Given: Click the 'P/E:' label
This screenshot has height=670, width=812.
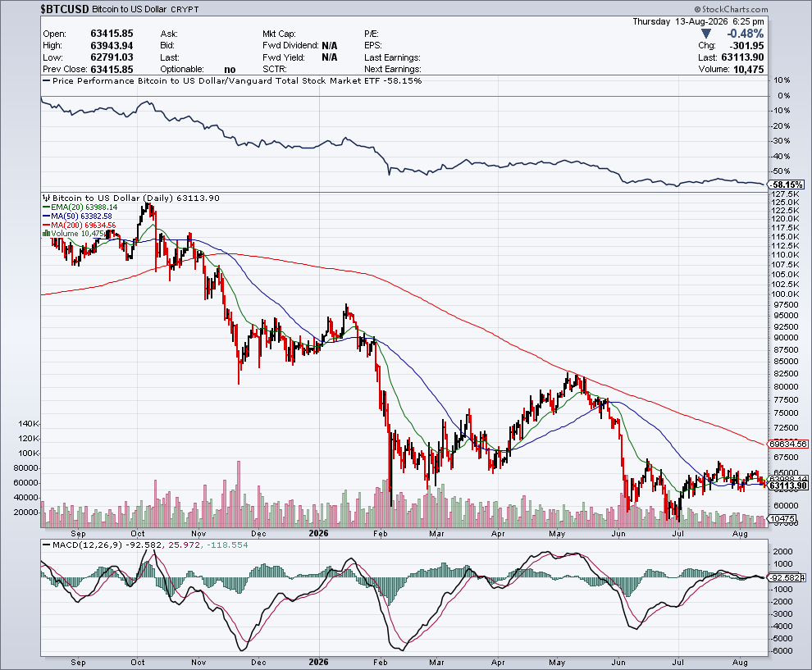Looking at the screenshot, I should 372,34.
